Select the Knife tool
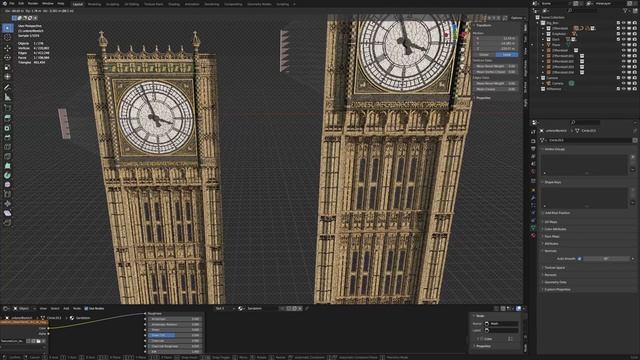Viewport: 640px width, 360px height. pyautogui.click(x=7, y=156)
